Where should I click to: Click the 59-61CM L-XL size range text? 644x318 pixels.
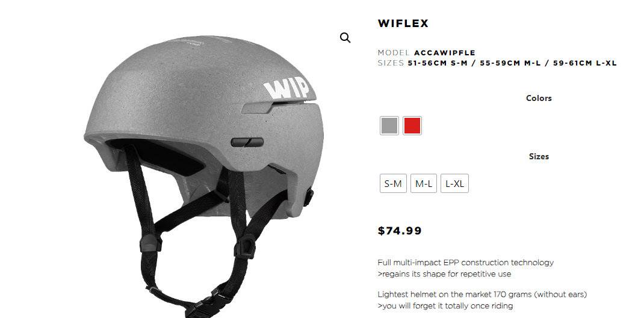585,63
